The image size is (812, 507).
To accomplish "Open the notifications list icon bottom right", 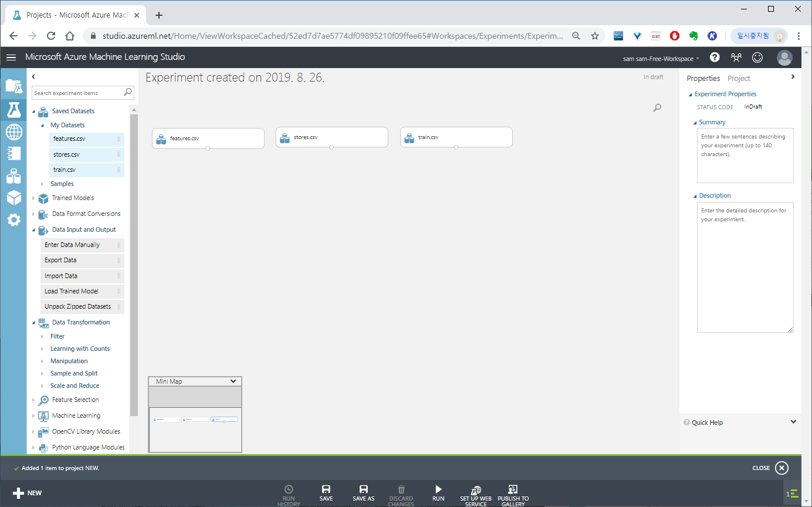I will pyautogui.click(x=793, y=494).
